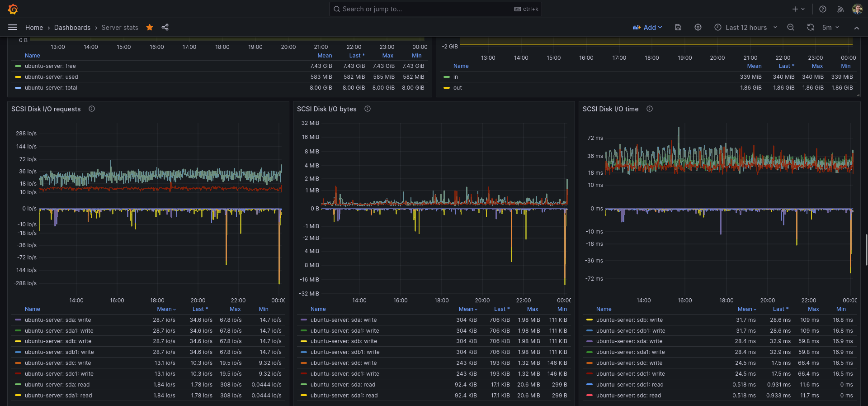The width and height of the screenshot is (868, 406).
Task: Save the dashboard with disk icon
Action: point(678,28)
